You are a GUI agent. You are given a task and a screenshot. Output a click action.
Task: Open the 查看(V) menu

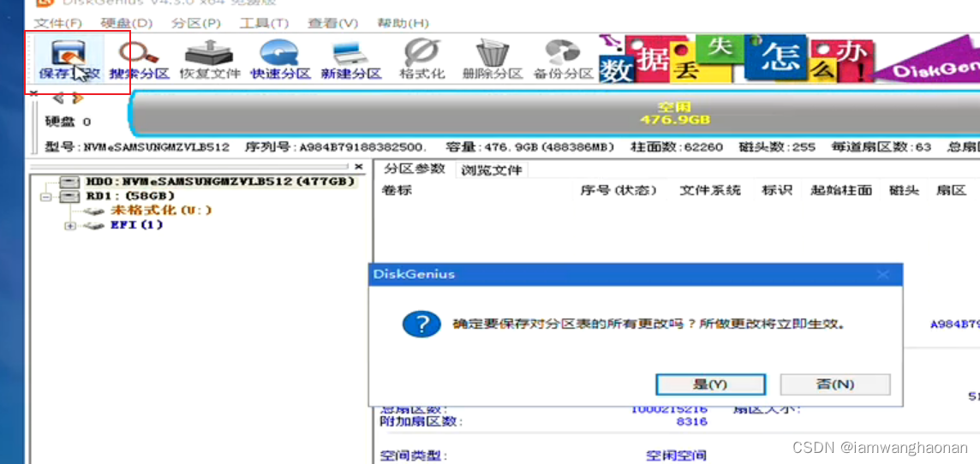[x=332, y=23]
